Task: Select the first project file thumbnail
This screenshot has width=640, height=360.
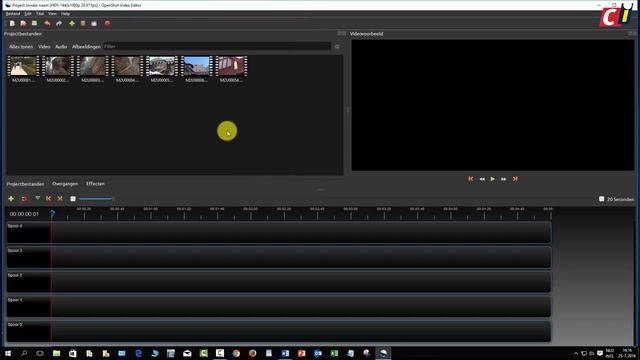Action: pyautogui.click(x=23, y=69)
